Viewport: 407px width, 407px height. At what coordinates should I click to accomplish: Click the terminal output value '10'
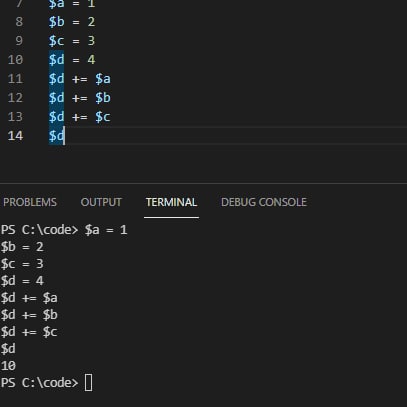[x=8, y=366]
